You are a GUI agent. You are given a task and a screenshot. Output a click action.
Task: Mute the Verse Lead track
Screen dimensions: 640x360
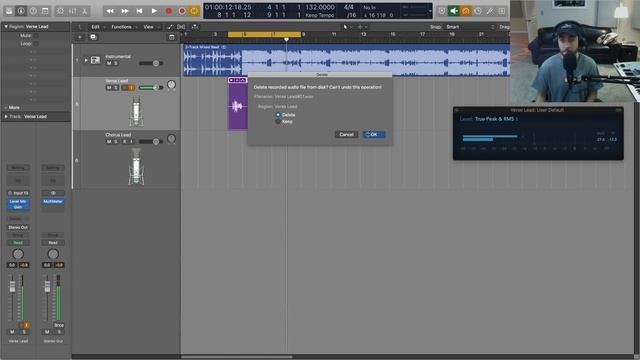[109, 88]
